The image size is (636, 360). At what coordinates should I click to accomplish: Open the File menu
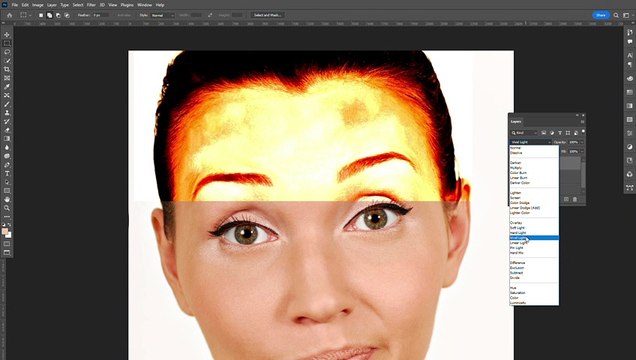(15, 5)
